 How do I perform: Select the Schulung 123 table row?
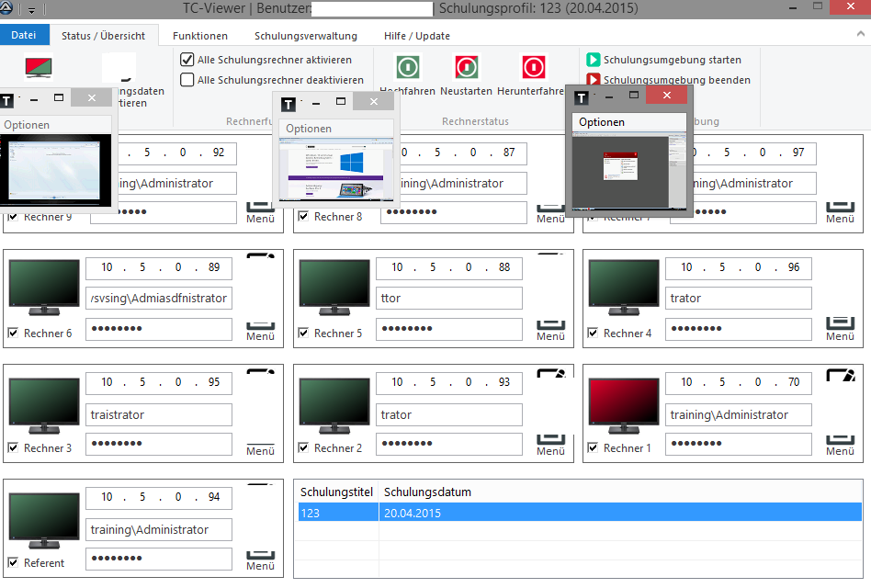[579, 513]
